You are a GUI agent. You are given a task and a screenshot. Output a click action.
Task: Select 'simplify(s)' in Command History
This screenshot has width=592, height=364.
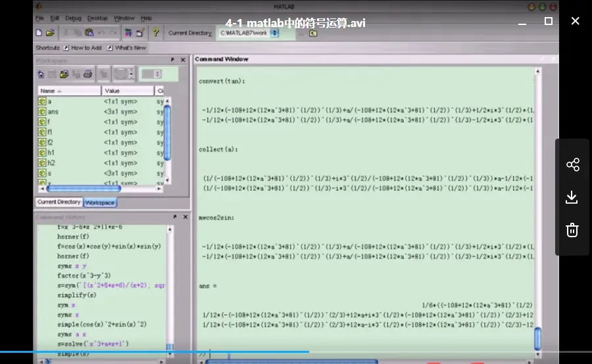tap(77, 295)
